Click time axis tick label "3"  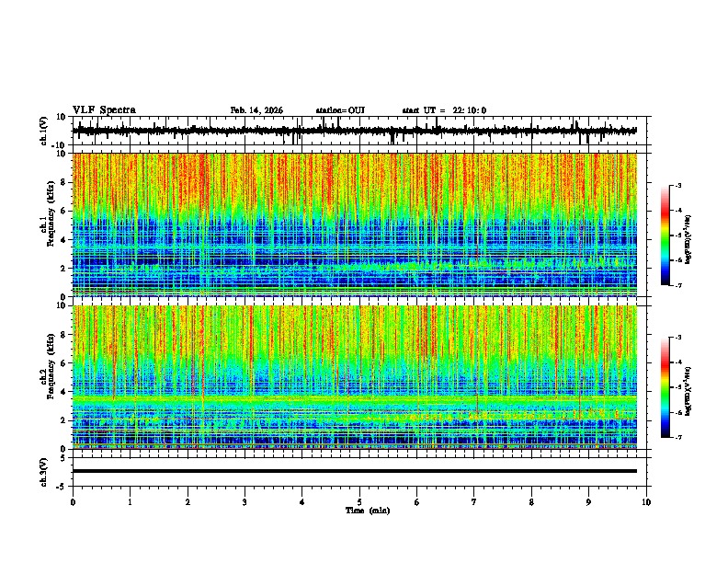pyautogui.click(x=245, y=502)
